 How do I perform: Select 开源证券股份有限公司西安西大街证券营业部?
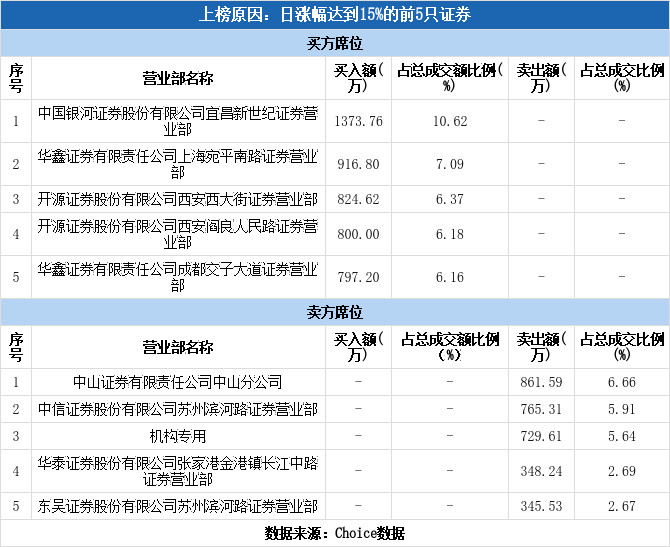[178, 199]
